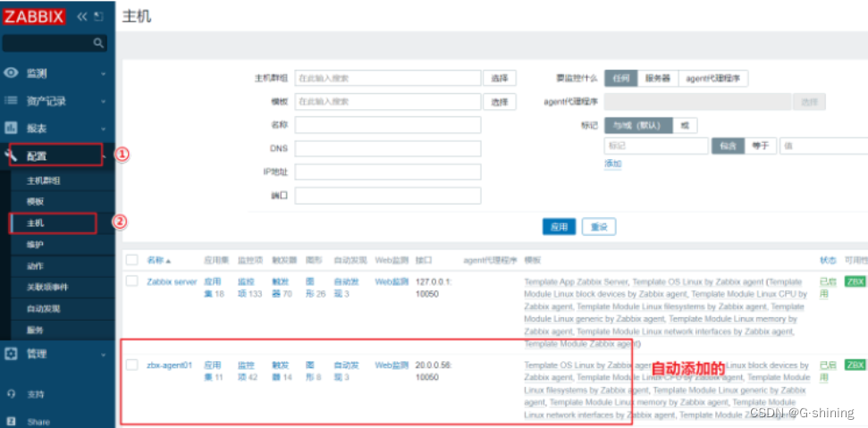Click the 添加 tag link

click(x=613, y=164)
